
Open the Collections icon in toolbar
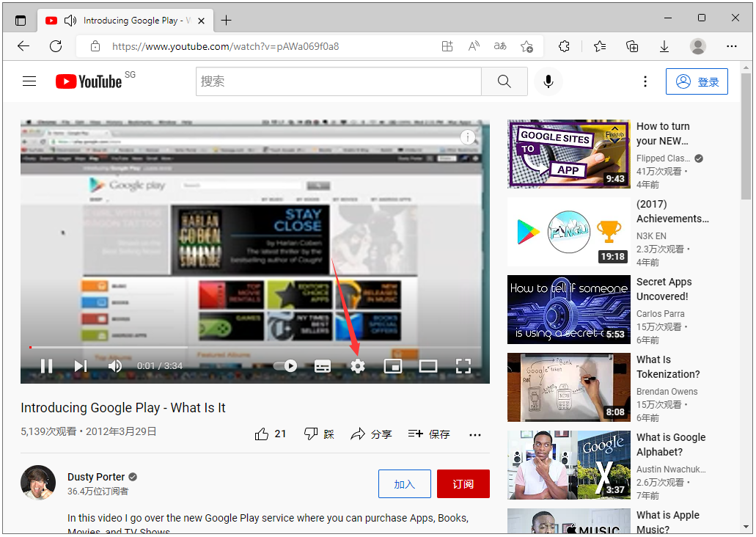(x=632, y=46)
